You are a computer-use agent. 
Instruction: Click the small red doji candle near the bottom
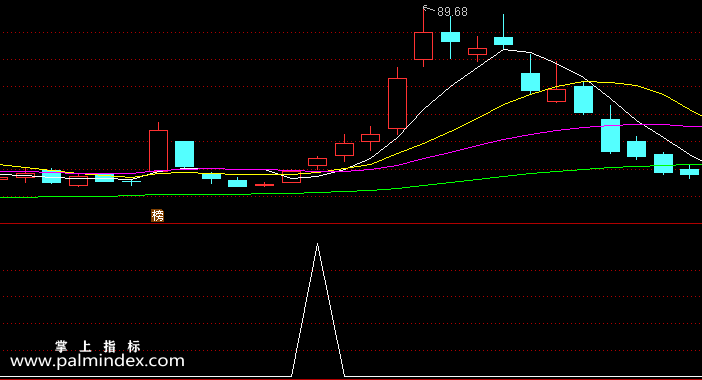(265, 184)
